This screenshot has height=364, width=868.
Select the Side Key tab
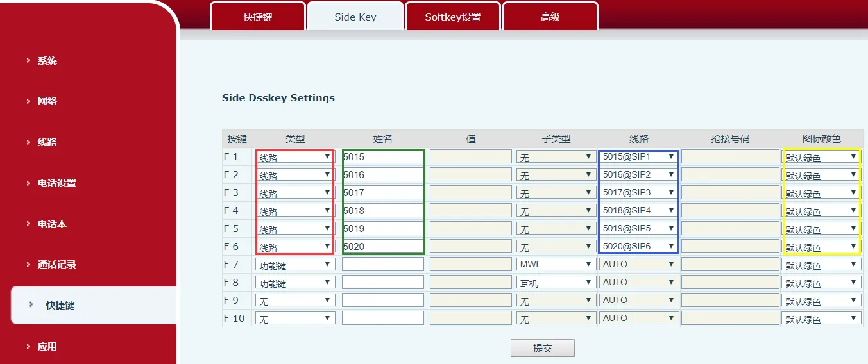[x=355, y=17]
